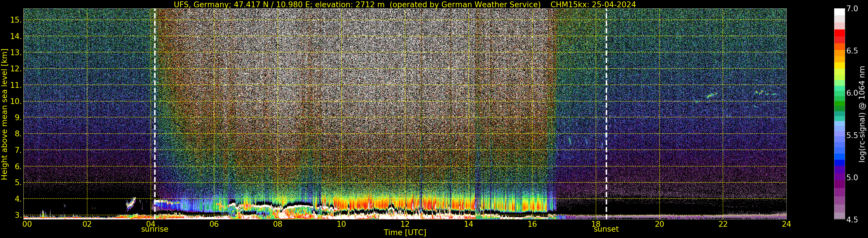Click the red segment of the colorbar
Image resolution: width=868 pixels, height=238 pixels.
[839, 33]
